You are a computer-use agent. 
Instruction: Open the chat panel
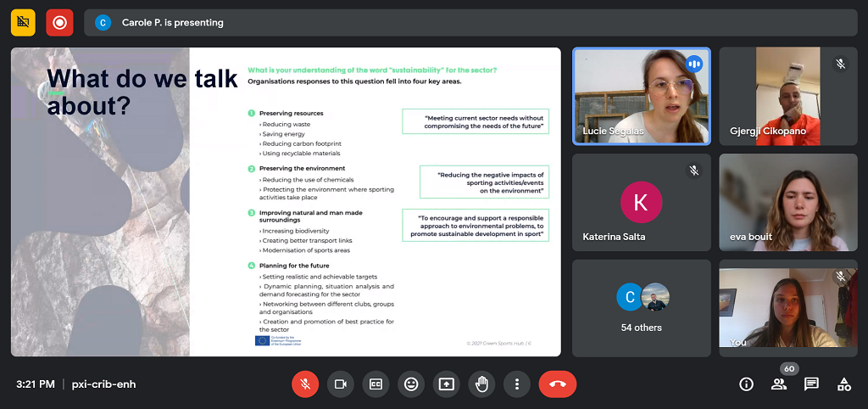(x=811, y=384)
